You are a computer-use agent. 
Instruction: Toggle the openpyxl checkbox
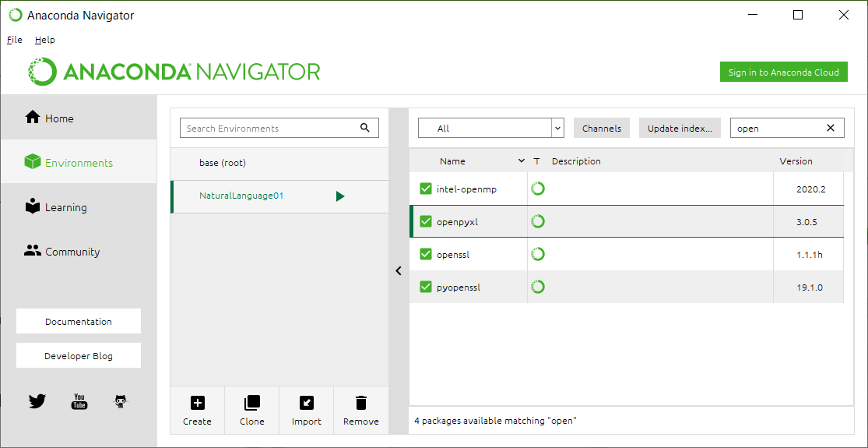pyautogui.click(x=425, y=221)
